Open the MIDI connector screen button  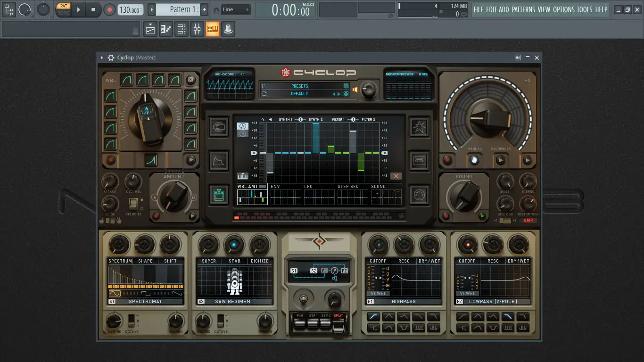(x=419, y=195)
